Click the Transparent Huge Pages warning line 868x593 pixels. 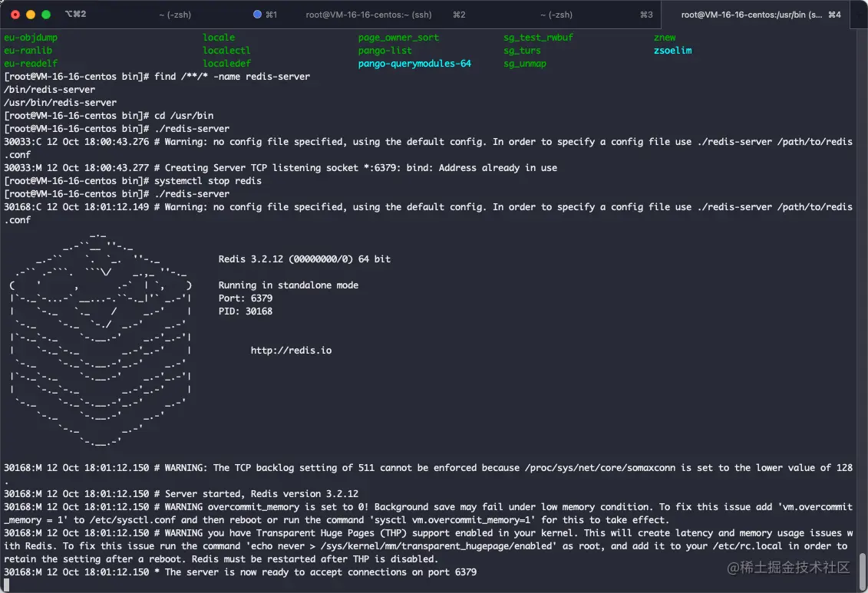pyautogui.click(x=428, y=546)
